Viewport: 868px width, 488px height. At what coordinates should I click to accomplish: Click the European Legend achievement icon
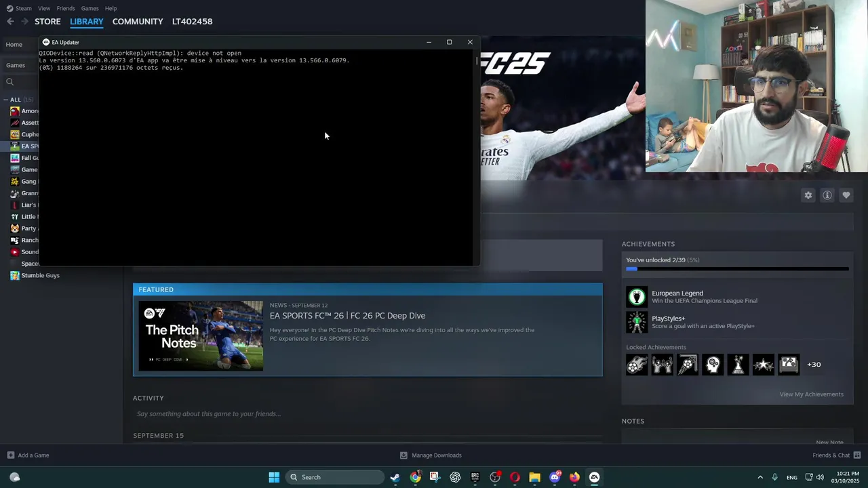coord(637,297)
